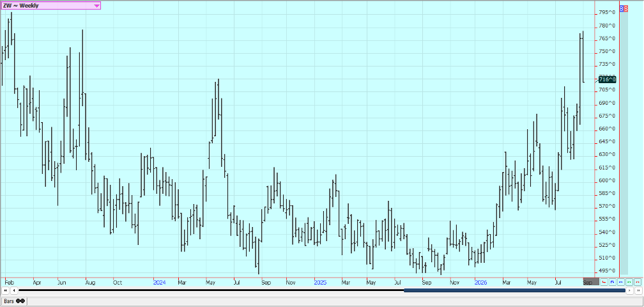Open the ZW ~ Weekly symbol dropdown
Viewport: 644px width, 307px height.
click(x=50, y=5)
